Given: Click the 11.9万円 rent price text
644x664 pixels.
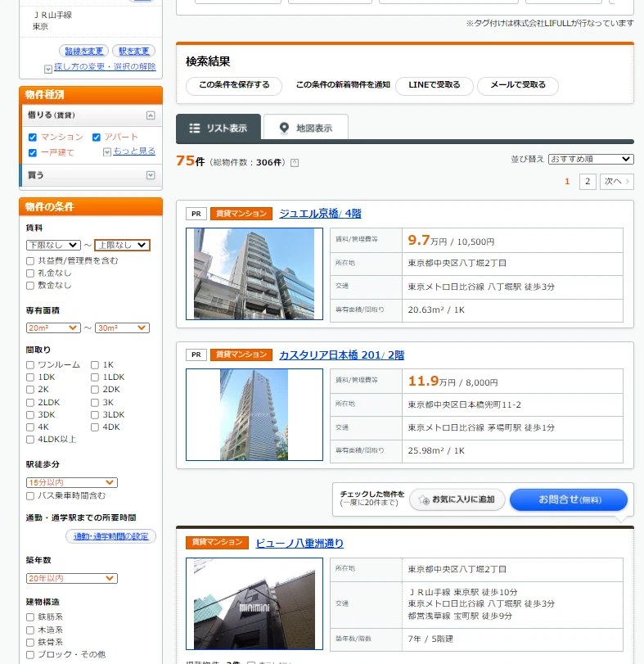Looking at the screenshot, I should [x=431, y=381].
